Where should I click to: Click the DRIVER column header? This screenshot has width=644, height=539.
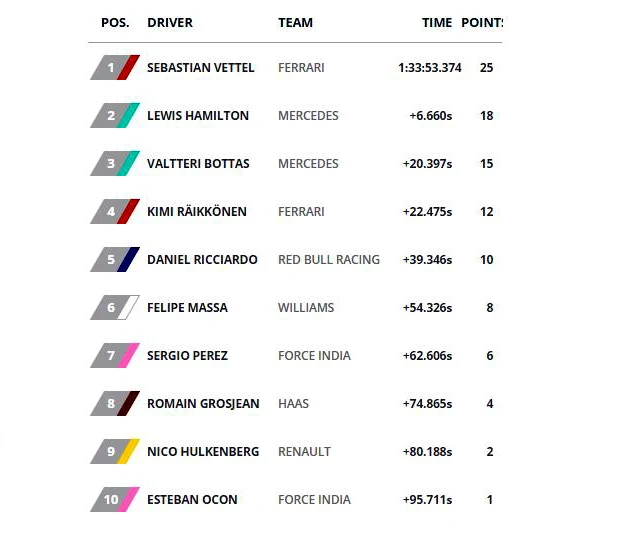[x=170, y=23]
